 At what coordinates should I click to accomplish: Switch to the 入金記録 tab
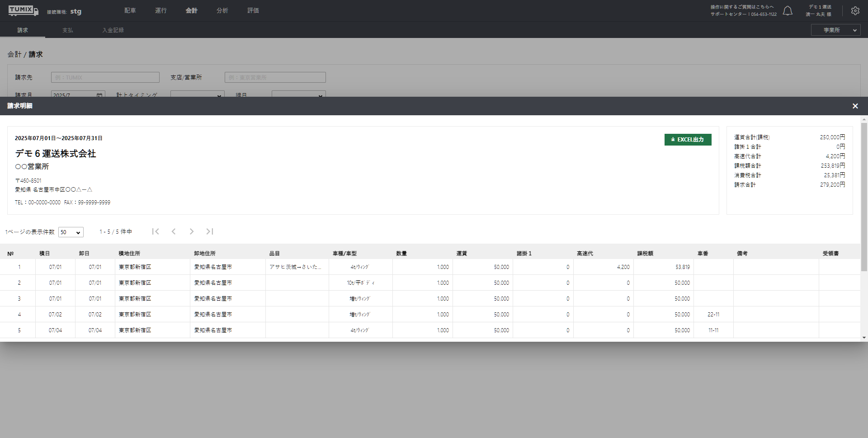[x=113, y=30]
